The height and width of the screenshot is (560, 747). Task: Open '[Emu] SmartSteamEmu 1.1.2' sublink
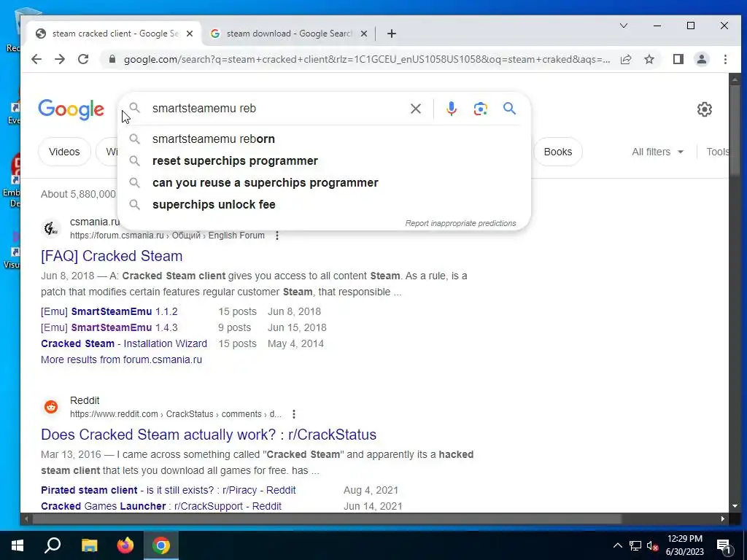(109, 311)
